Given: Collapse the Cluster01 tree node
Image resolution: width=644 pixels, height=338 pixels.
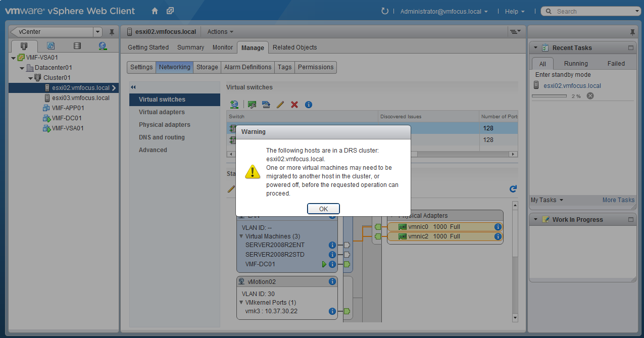Looking at the screenshot, I should click(31, 78).
